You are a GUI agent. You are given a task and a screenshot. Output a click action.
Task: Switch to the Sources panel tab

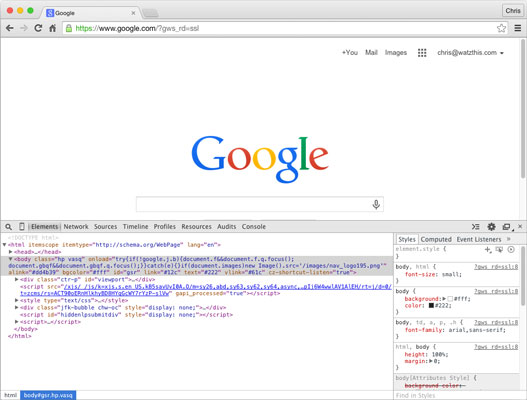point(106,227)
